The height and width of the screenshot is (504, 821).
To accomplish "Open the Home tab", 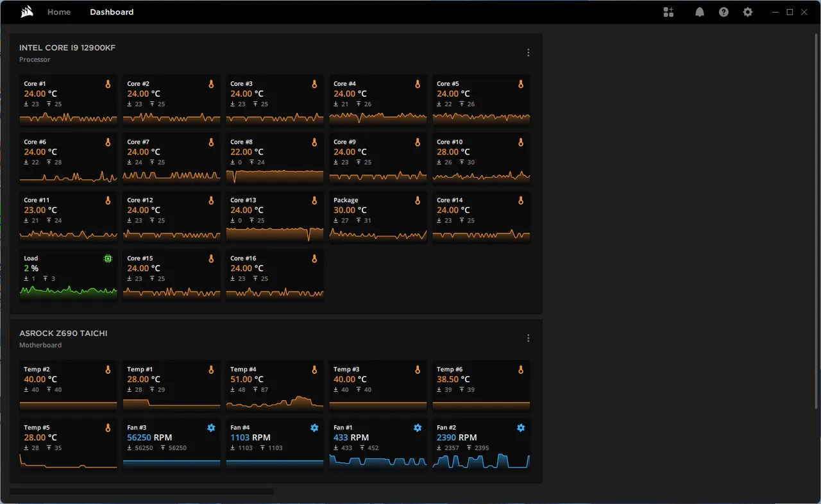I will pyautogui.click(x=59, y=12).
